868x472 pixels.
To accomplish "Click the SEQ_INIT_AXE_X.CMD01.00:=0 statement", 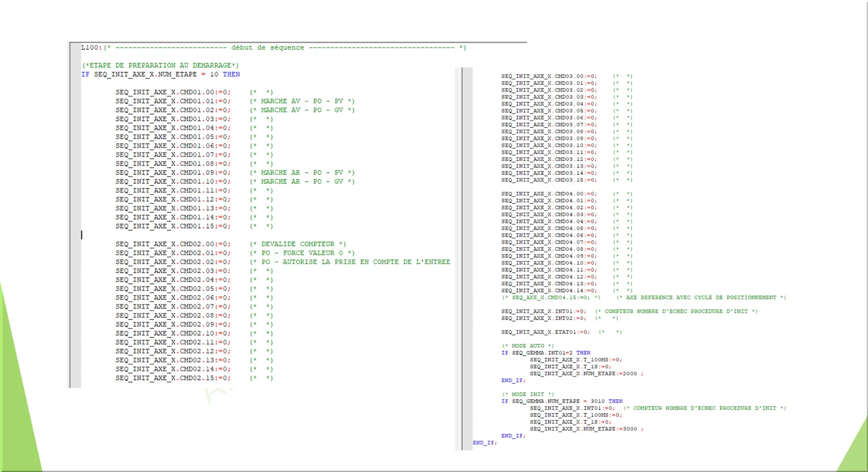I will tap(173, 92).
